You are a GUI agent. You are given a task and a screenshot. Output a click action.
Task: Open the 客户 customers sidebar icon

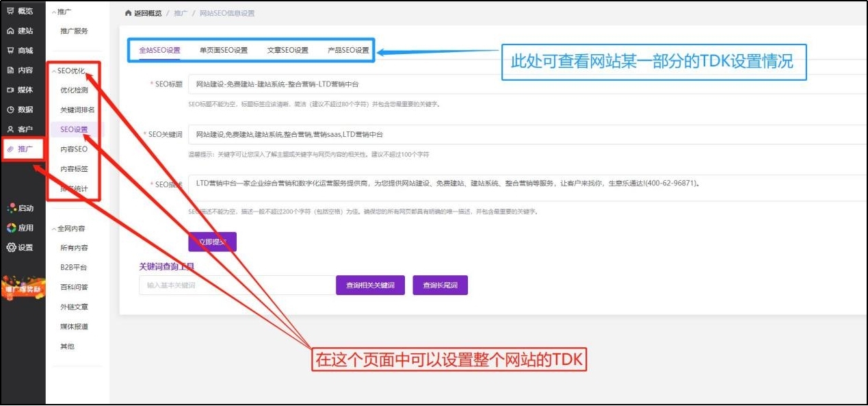10,129
